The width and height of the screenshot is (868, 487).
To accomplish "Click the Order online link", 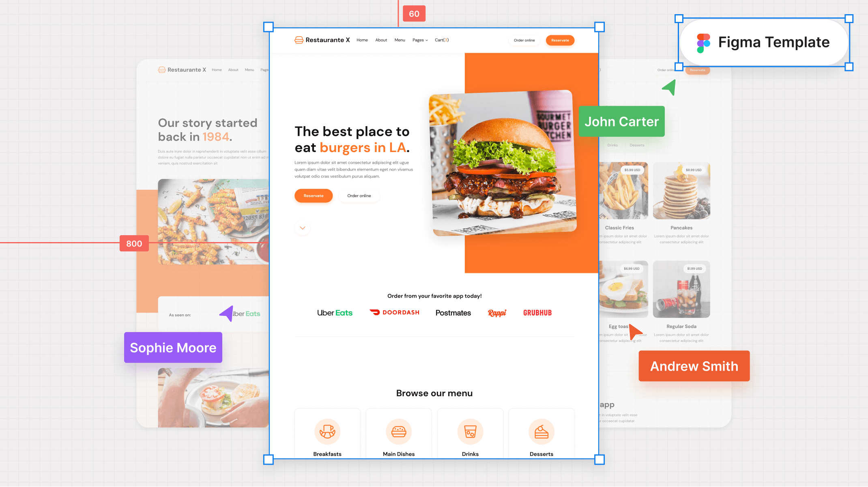I will click(x=523, y=40).
